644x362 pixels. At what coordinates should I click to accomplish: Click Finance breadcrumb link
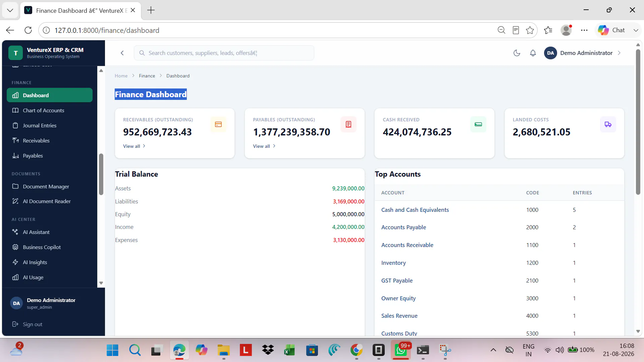147,76
